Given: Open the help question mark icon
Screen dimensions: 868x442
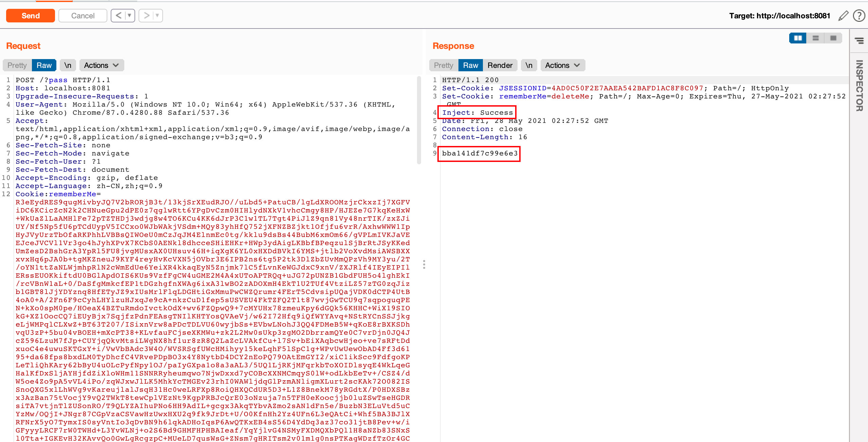Looking at the screenshot, I should pos(859,16).
